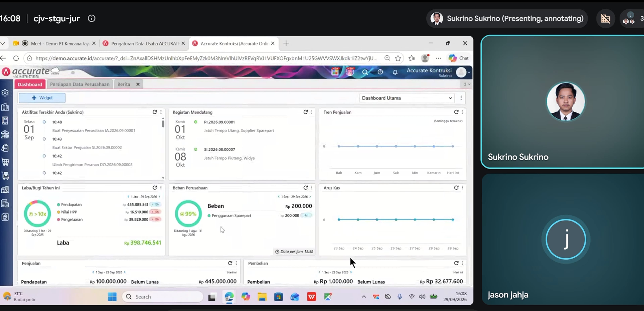This screenshot has height=311, width=644.
Task: Refresh the Kegiatan Mendatang widget
Action: 306,112
